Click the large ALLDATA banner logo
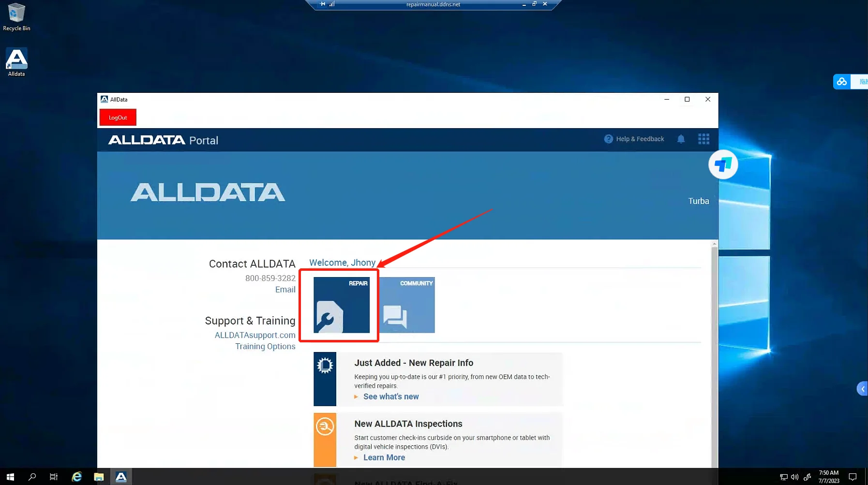 tap(208, 192)
